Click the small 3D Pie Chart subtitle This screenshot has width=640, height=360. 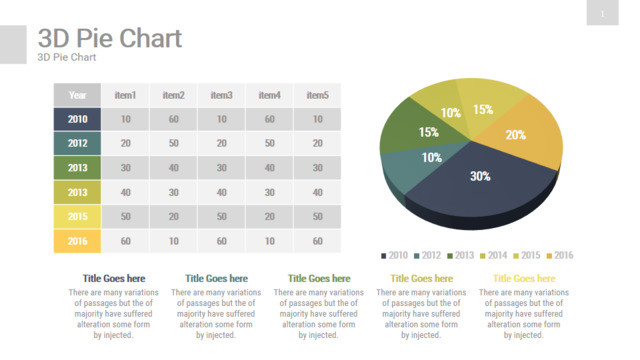67,57
